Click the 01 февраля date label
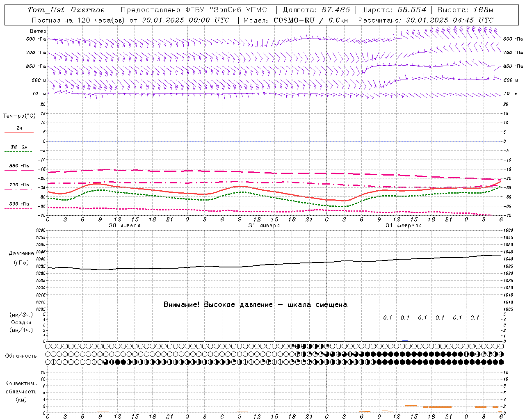The height and width of the screenshot is (420, 525). click(x=403, y=226)
